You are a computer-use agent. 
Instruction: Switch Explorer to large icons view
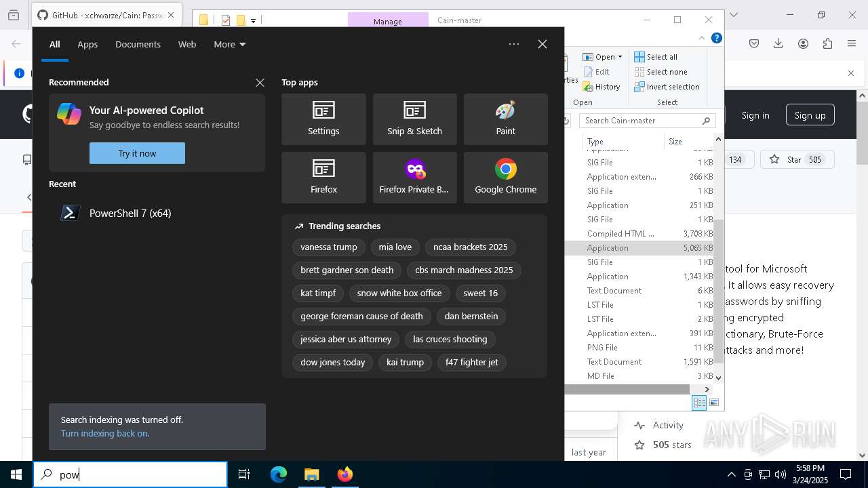pos(713,403)
